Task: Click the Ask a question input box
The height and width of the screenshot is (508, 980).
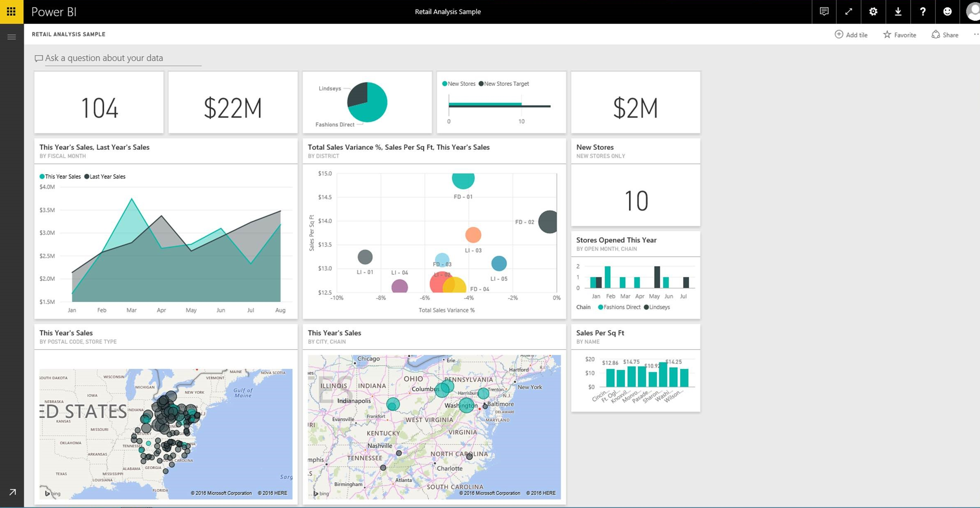Action: 123,58
